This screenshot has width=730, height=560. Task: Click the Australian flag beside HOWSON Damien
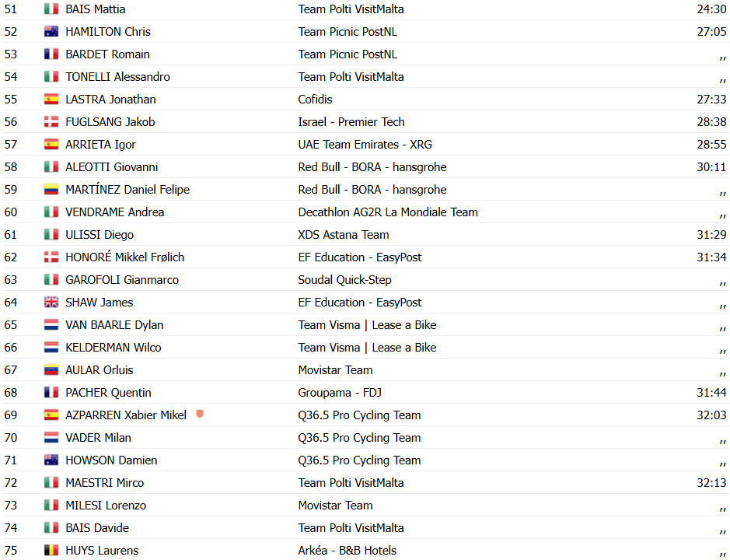(51, 460)
